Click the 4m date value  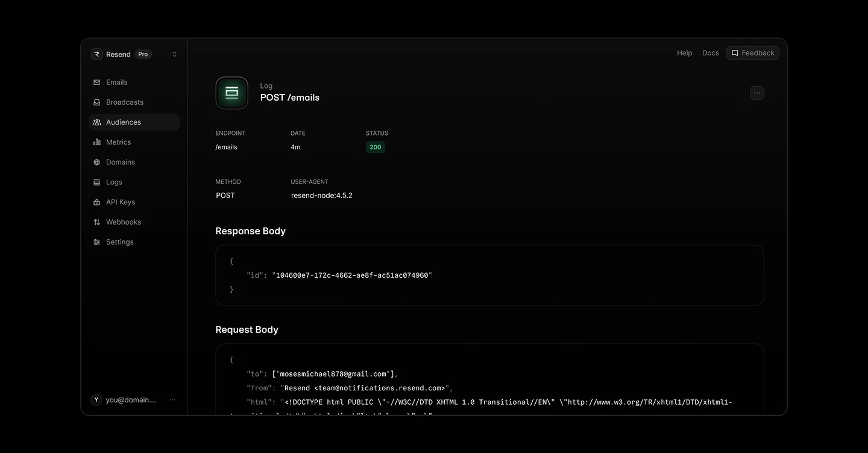pyautogui.click(x=295, y=147)
